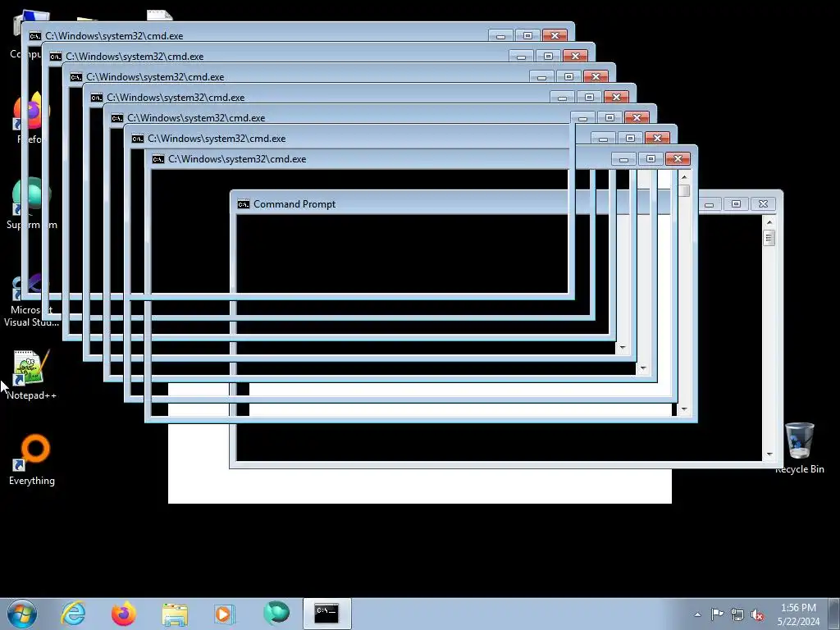
Task: Minimize the Command Prompt window
Action: (x=709, y=204)
